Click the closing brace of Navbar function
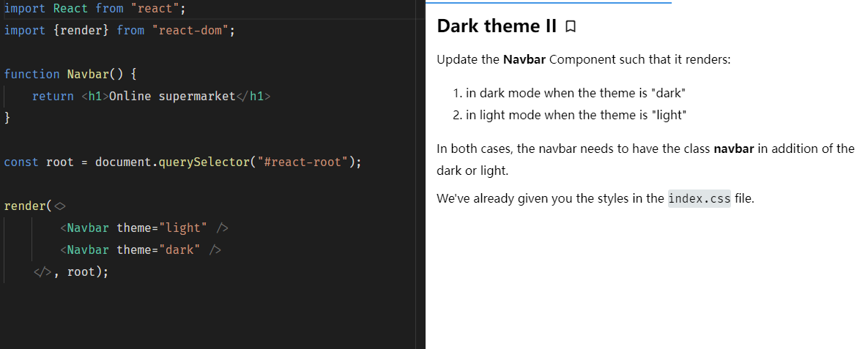868x349 pixels. 7,118
